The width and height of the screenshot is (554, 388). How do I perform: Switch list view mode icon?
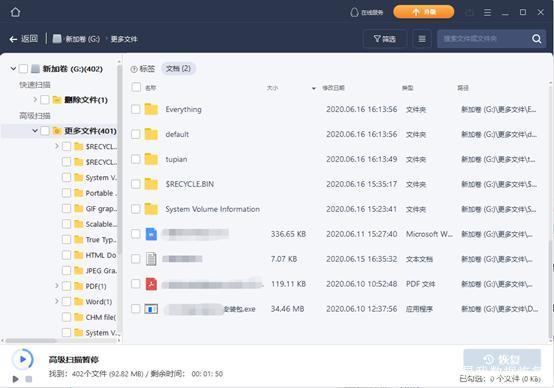(x=422, y=39)
